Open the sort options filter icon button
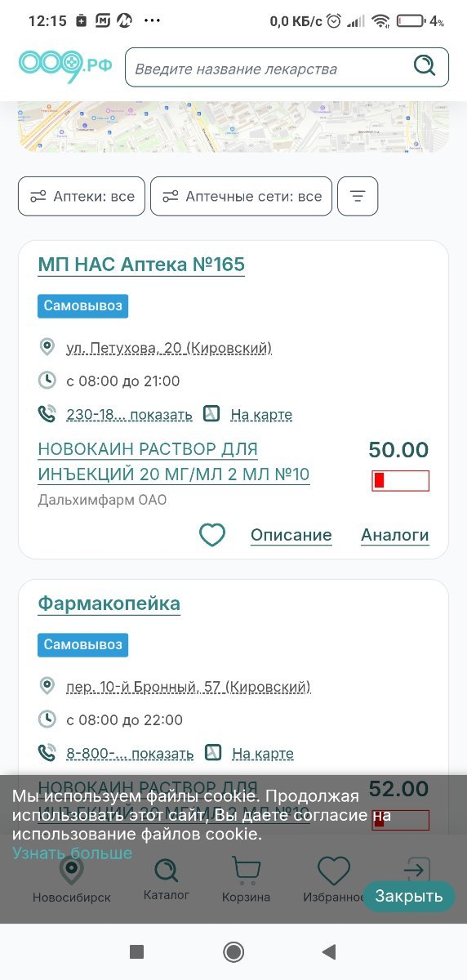 (358, 196)
